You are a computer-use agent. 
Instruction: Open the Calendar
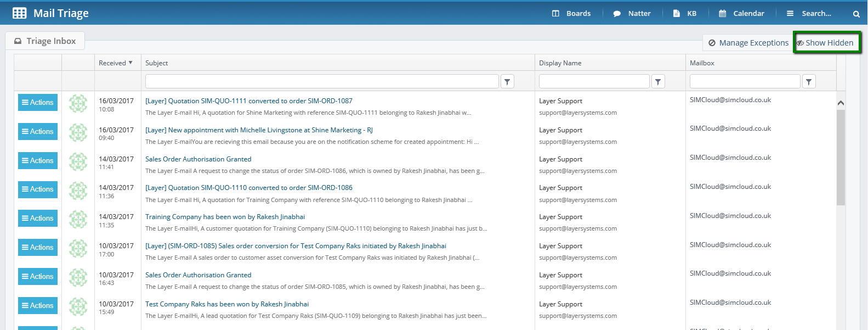coord(741,13)
